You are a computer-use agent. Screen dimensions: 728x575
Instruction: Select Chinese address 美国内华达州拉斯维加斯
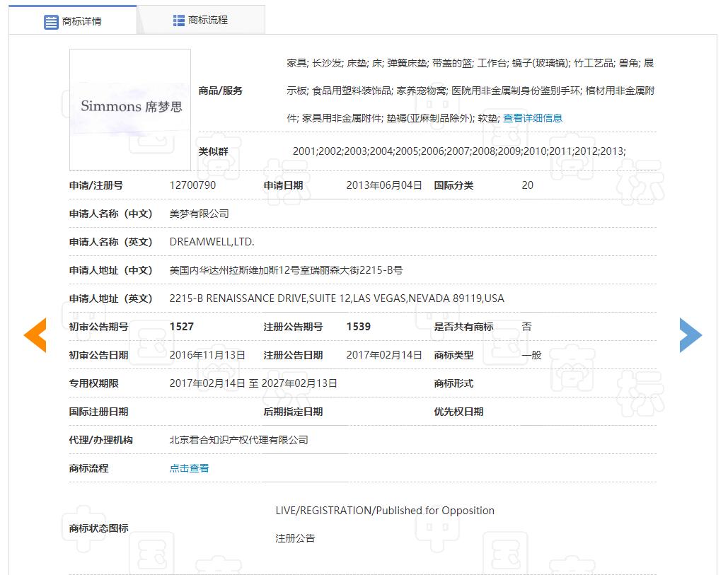click(x=286, y=270)
